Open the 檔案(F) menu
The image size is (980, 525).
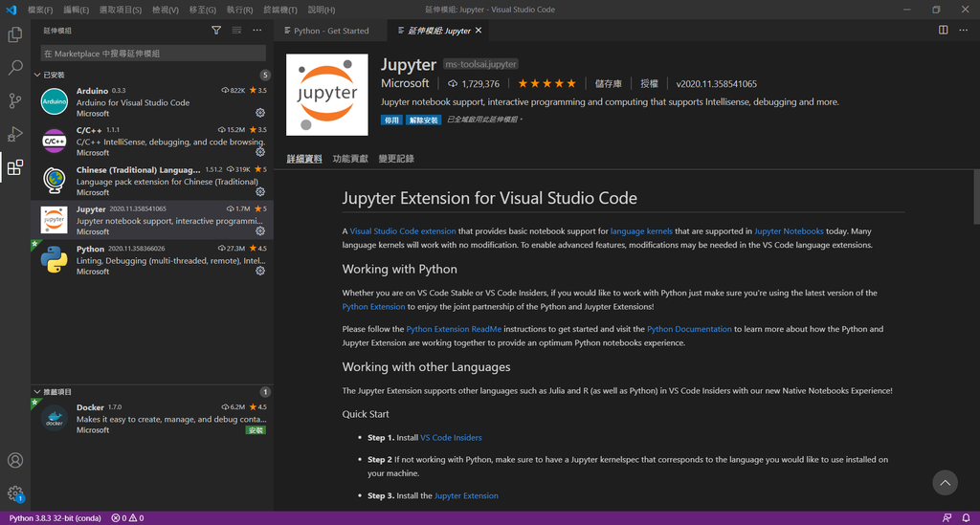[x=40, y=10]
